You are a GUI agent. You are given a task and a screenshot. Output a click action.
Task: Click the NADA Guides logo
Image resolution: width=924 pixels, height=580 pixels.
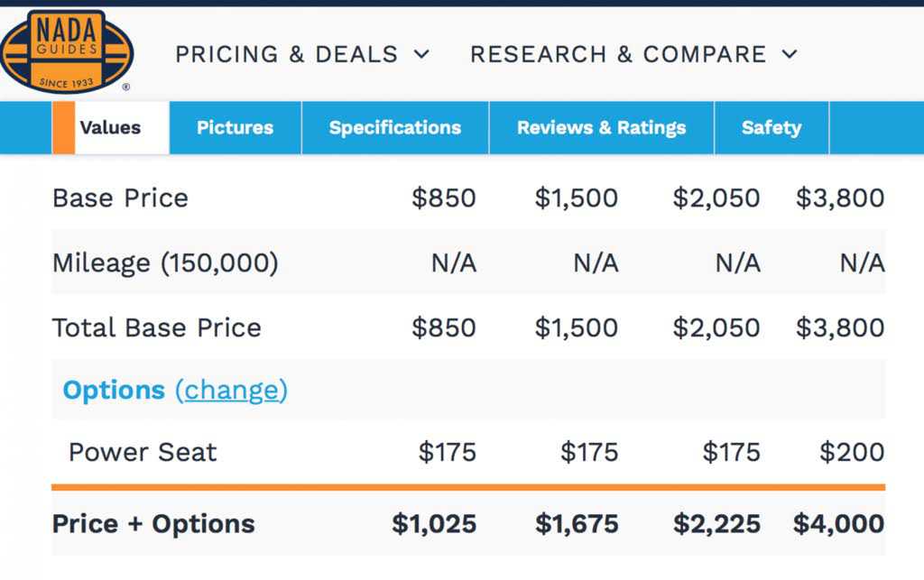pos(66,52)
